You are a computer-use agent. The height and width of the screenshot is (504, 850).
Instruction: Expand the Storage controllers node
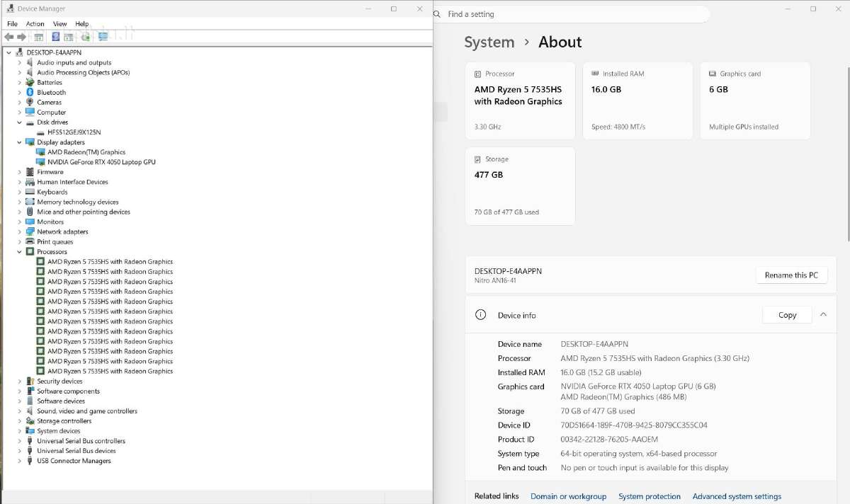(19, 420)
